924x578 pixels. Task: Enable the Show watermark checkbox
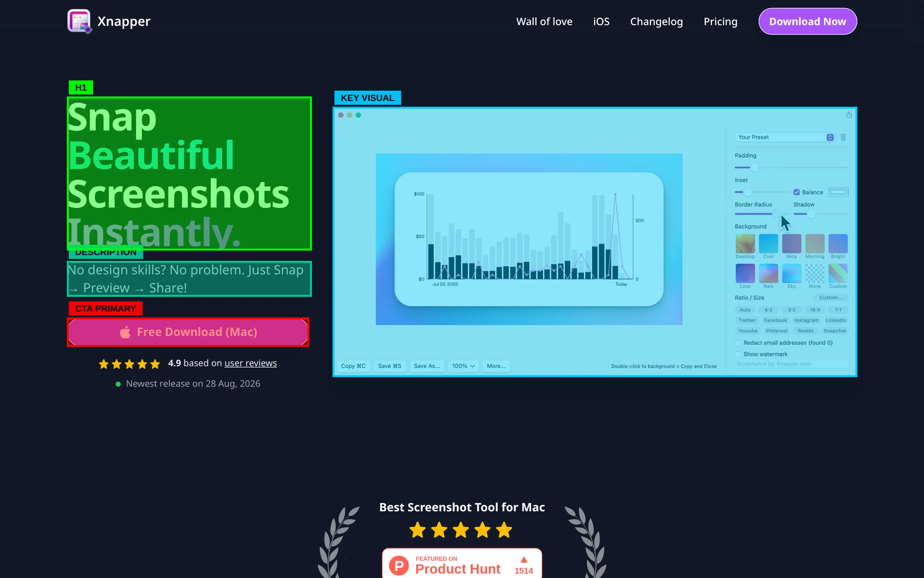click(738, 354)
